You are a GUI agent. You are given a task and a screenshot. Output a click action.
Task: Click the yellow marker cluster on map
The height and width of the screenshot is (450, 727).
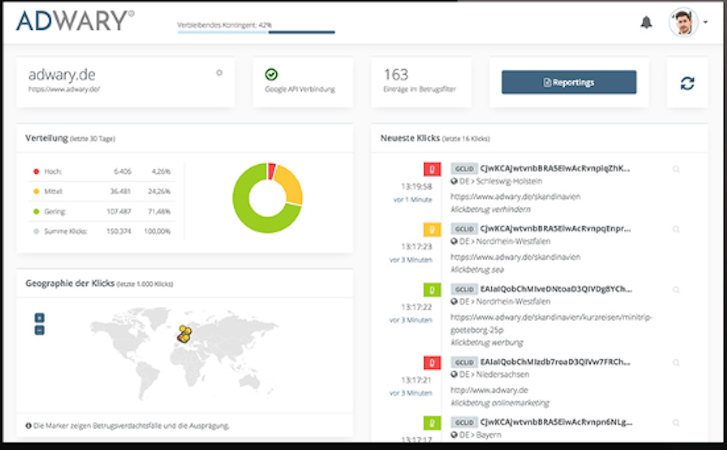[x=185, y=334]
